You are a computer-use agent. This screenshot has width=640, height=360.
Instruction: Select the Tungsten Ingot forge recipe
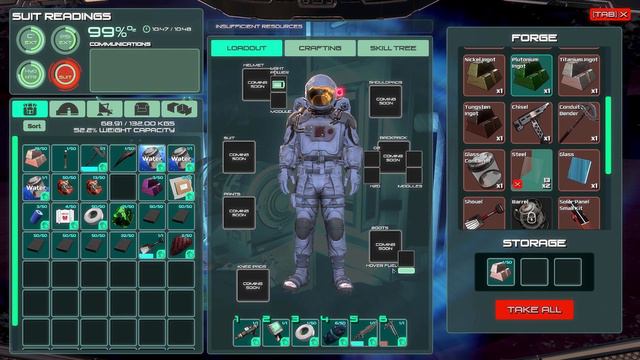(484, 123)
